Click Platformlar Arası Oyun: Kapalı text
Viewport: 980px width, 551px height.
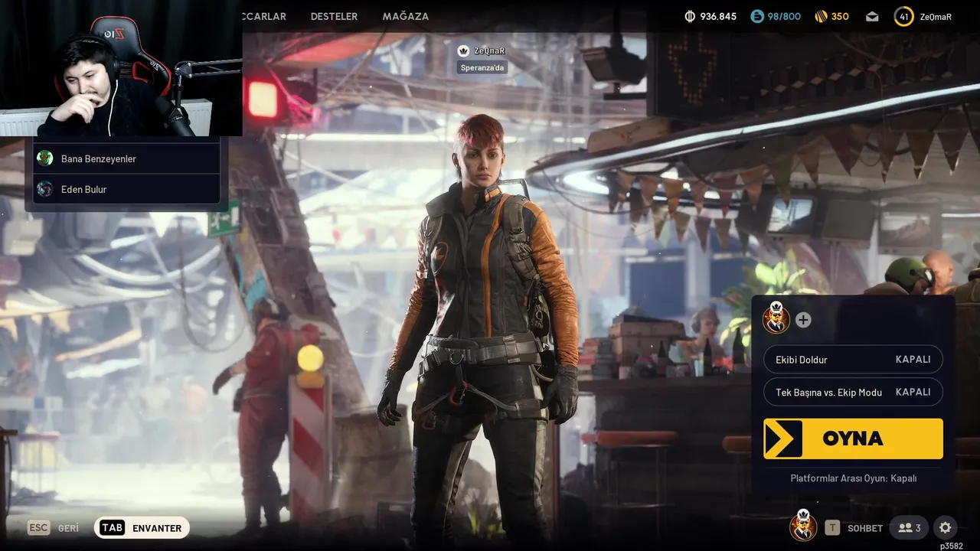(853, 478)
